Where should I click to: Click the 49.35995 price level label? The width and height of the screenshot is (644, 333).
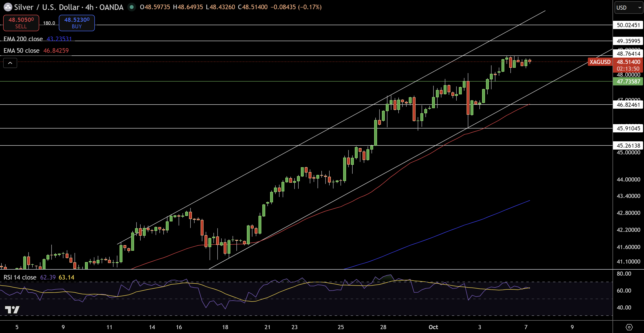[x=628, y=41]
